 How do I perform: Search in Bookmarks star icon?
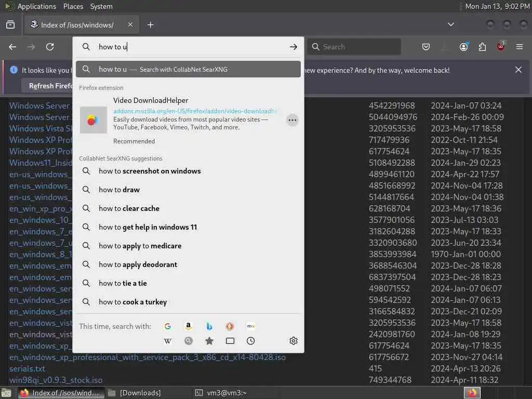(209, 341)
